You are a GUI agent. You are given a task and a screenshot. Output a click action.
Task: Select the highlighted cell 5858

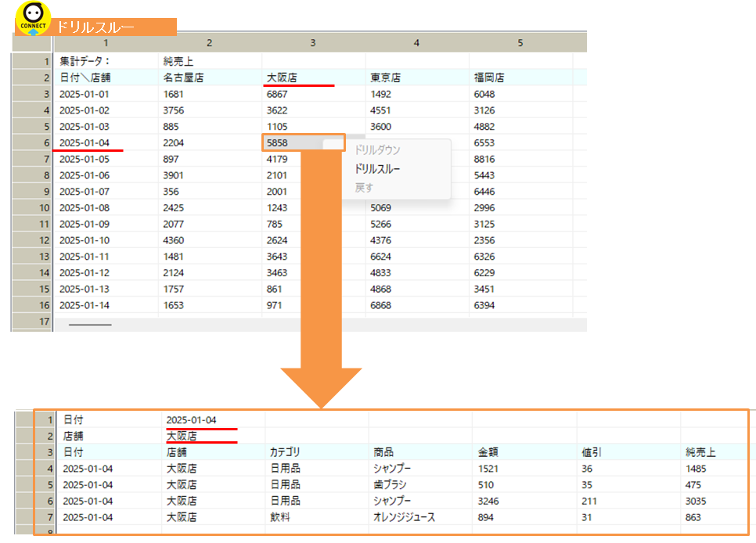pos(304,142)
